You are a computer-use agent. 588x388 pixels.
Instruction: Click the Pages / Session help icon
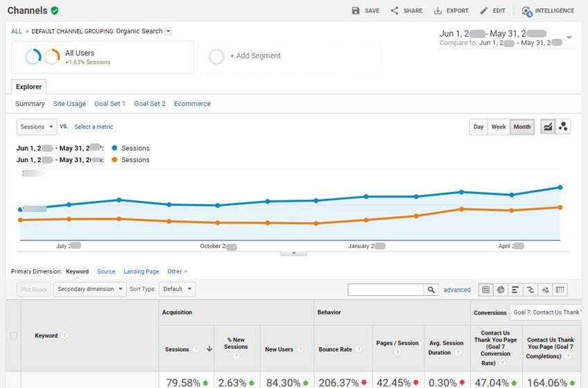pyautogui.click(x=397, y=352)
